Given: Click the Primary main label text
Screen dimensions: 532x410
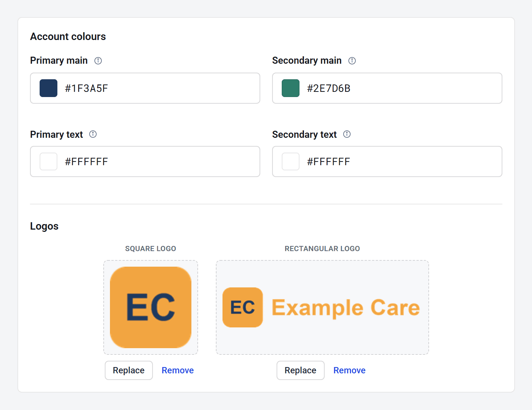Looking at the screenshot, I should (x=59, y=60).
